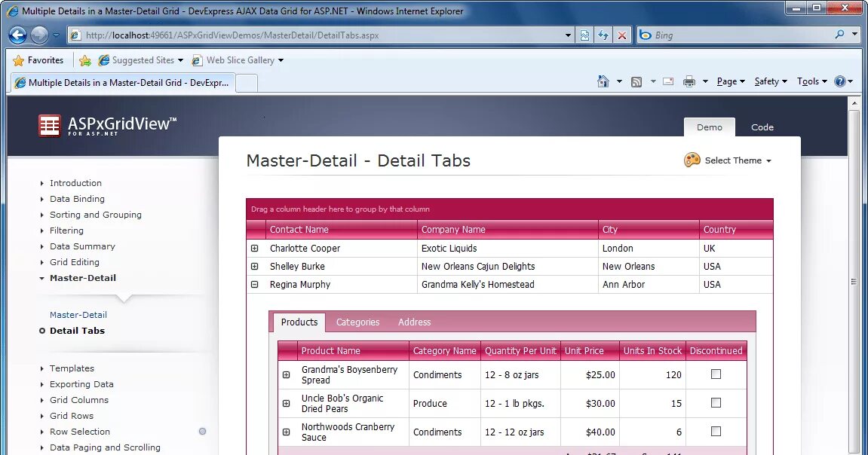Click the Select Theme palette icon

pyautogui.click(x=692, y=160)
